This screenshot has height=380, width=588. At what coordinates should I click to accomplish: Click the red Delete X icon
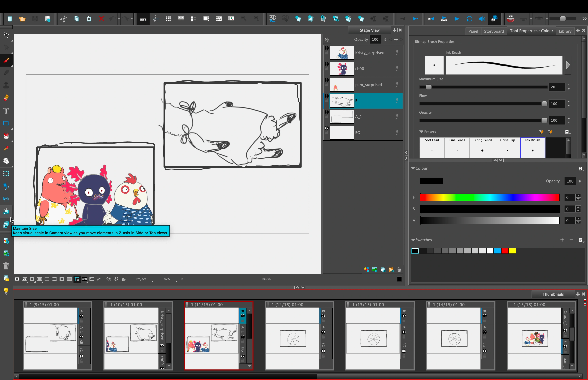[101, 19]
